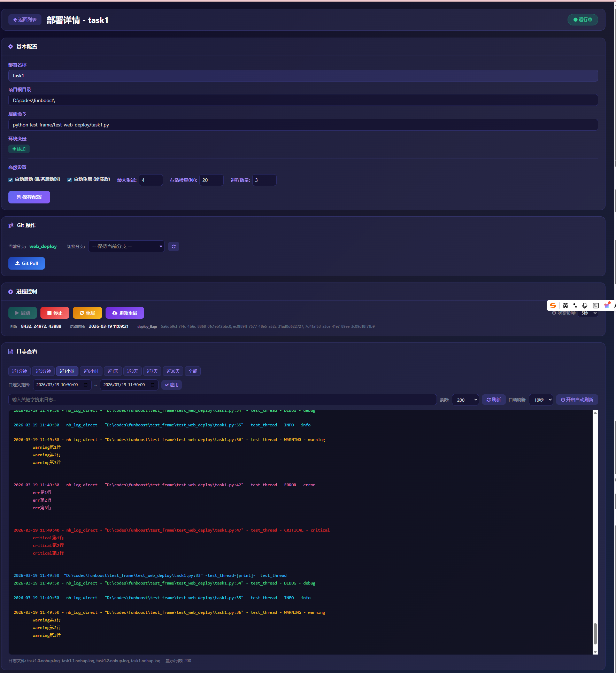Open the 切换分支 branch dropdown

point(126,246)
